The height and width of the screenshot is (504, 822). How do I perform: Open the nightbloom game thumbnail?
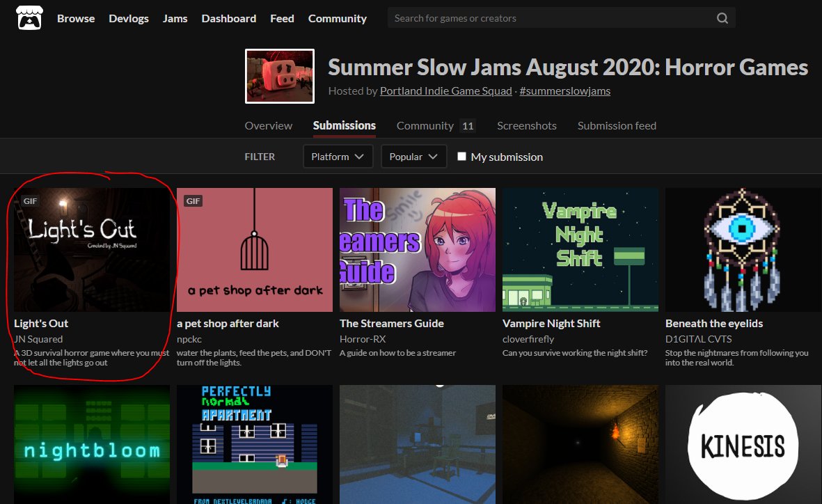(92, 444)
